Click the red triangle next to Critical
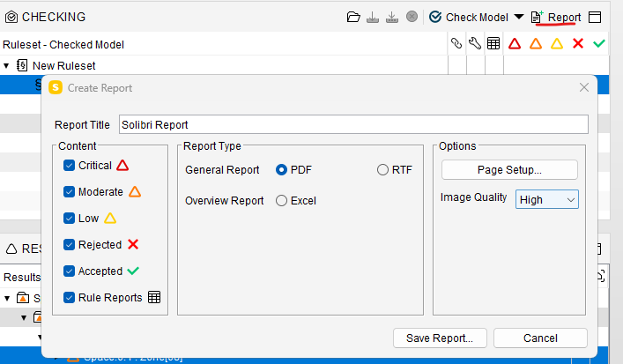This screenshot has height=364, width=623. (x=122, y=165)
